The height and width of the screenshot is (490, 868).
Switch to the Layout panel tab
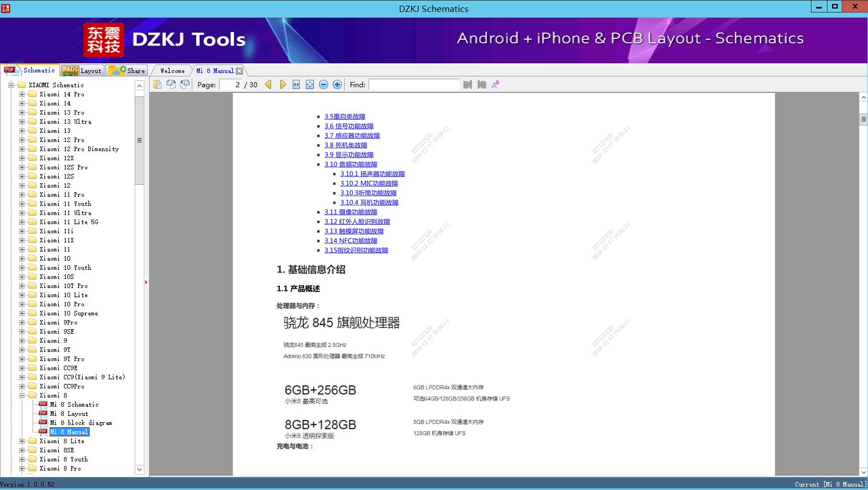tap(82, 71)
